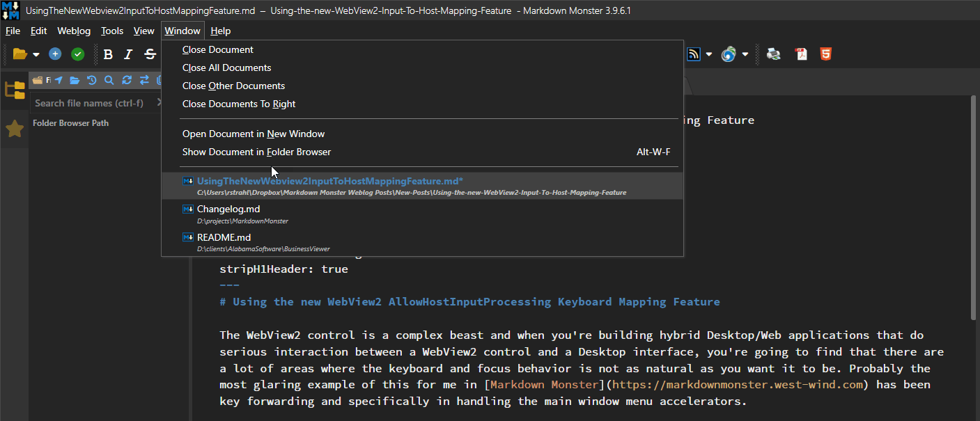The height and width of the screenshot is (421, 980).
Task: Click the blue open folder icon in folder browser
Action: click(75, 80)
